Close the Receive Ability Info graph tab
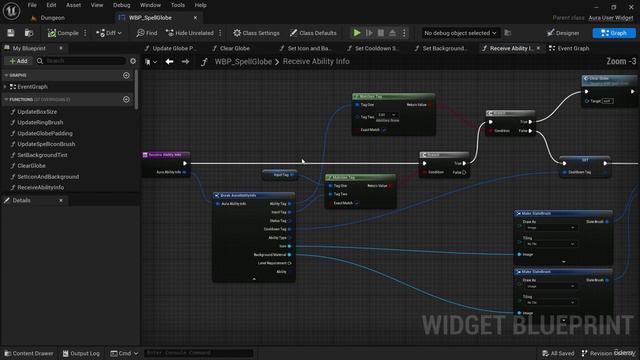Image resolution: width=640 pixels, height=360 pixels. [539, 48]
